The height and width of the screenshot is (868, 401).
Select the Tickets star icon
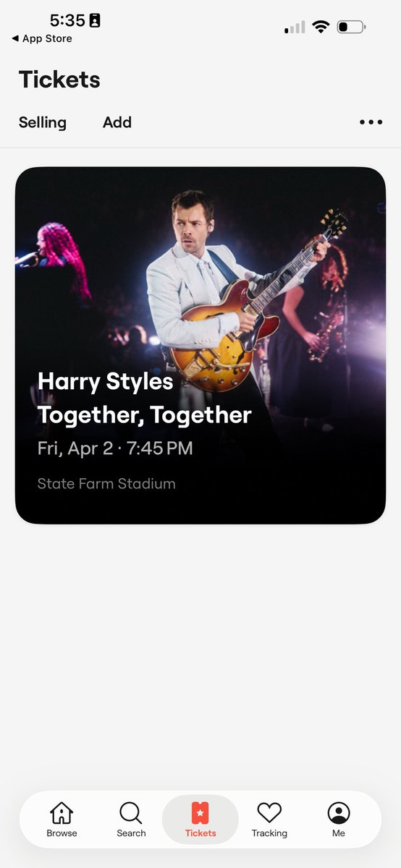click(x=200, y=813)
